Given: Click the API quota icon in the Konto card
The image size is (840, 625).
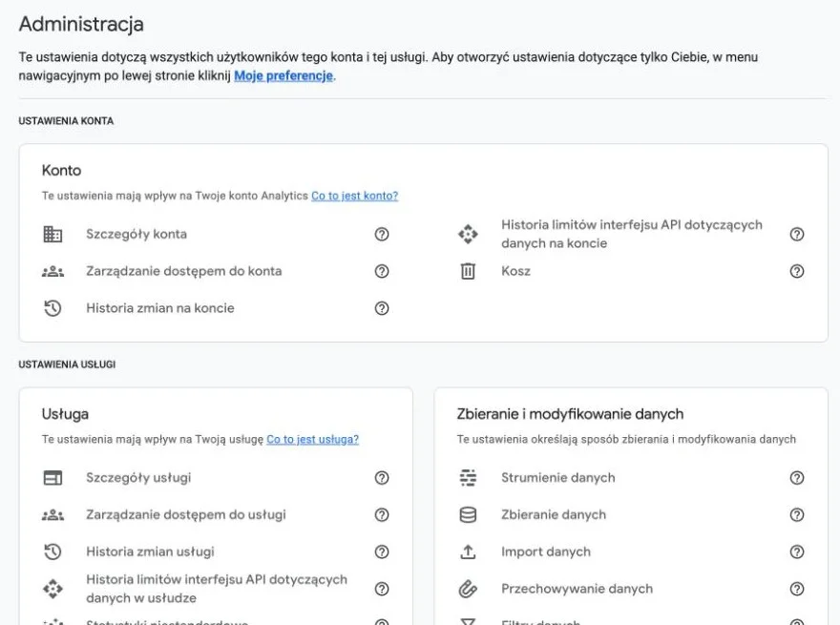Looking at the screenshot, I should (x=468, y=234).
